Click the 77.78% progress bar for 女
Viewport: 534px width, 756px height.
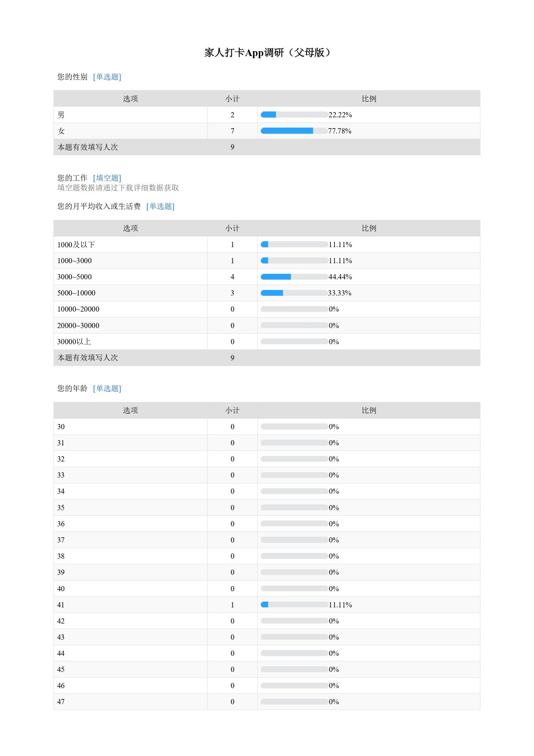tap(294, 131)
